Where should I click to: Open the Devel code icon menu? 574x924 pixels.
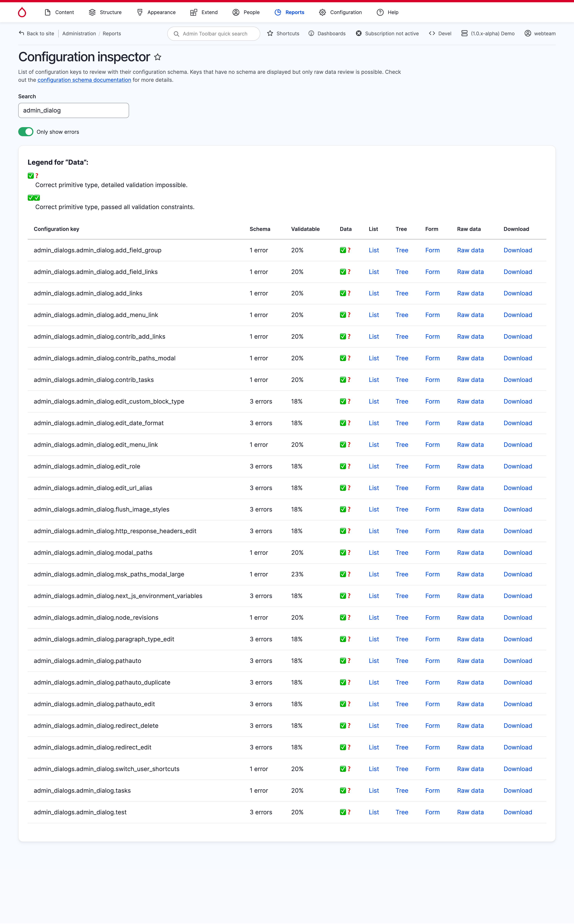pyautogui.click(x=432, y=33)
